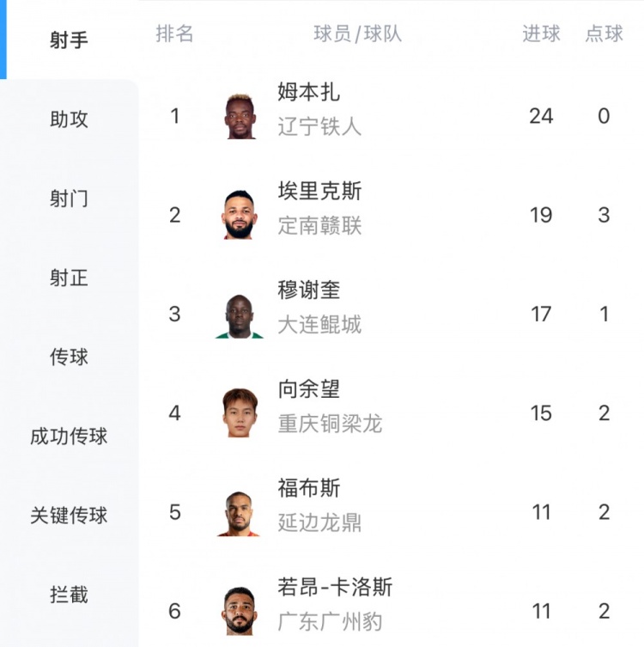
Task: Select the 射门 shots tab
Action: 69,198
